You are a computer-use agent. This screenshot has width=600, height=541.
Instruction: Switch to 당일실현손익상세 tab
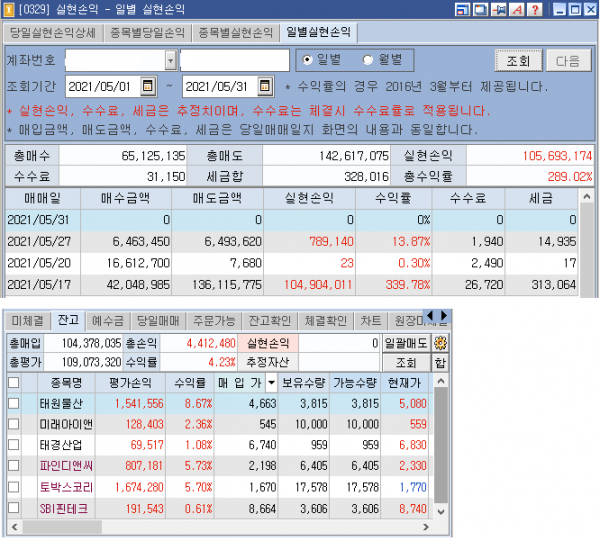coord(53,33)
